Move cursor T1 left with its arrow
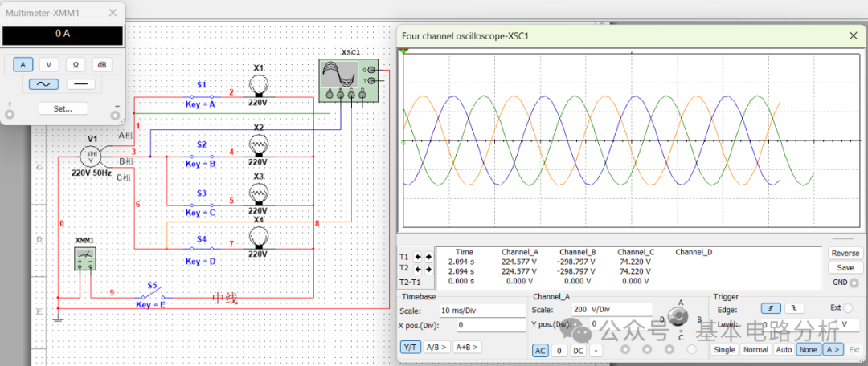The height and width of the screenshot is (366, 868). point(419,257)
